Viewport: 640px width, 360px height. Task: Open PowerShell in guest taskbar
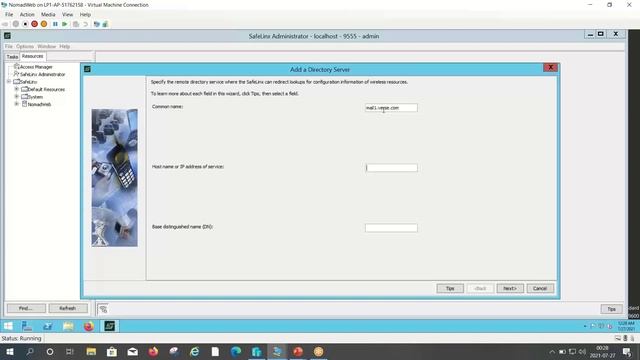point(48,326)
